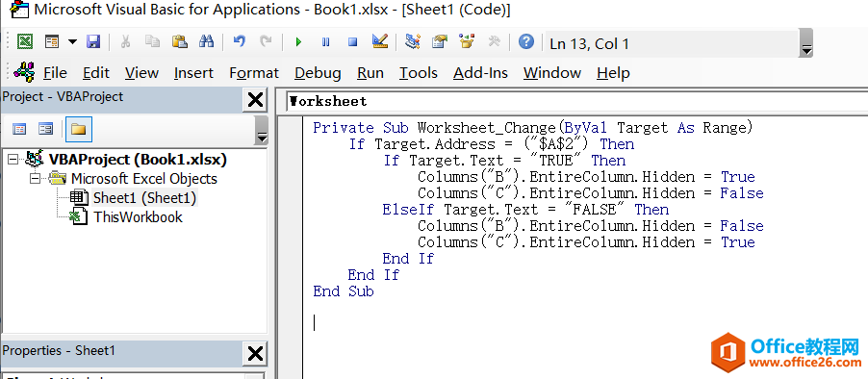The image size is (868, 379).
Task: Open Find with the binoculars icon
Action: tap(207, 42)
